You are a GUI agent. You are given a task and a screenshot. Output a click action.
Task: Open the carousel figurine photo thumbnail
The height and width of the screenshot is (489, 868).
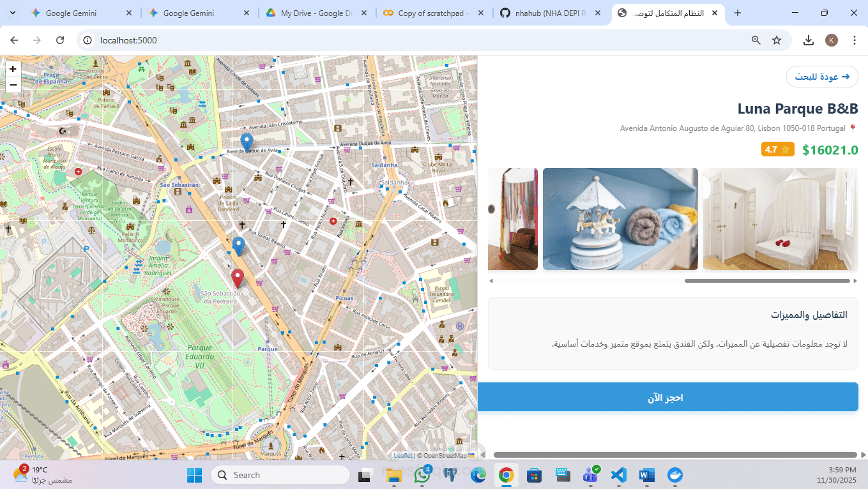620,219
